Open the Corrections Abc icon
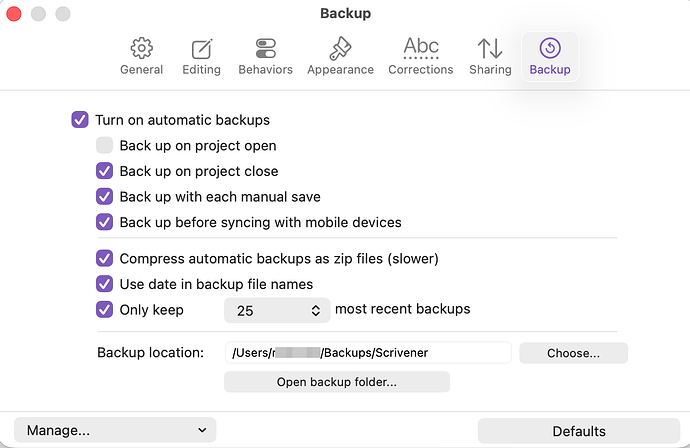 421,48
